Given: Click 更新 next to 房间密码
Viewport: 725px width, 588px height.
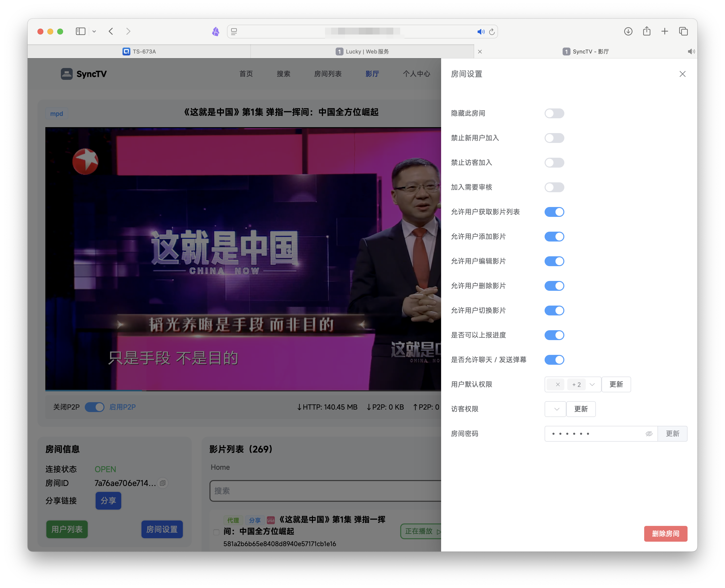Looking at the screenshot, I should pyautogui.click(x=673, y=434).
